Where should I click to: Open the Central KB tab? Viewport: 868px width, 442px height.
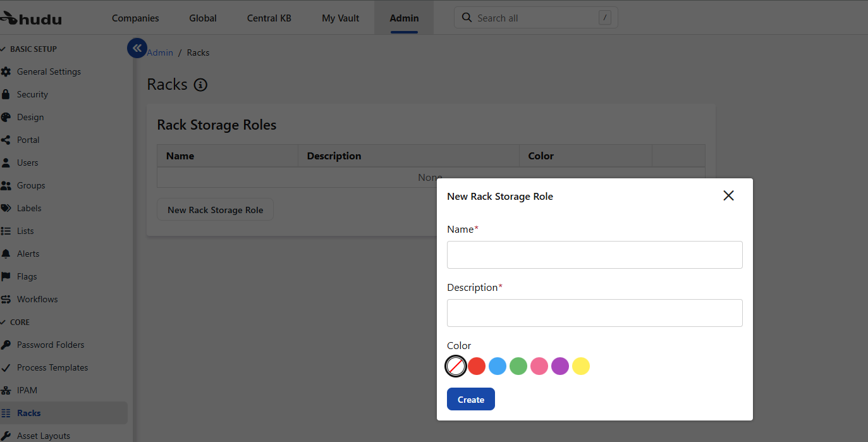[x=269, y=18]
